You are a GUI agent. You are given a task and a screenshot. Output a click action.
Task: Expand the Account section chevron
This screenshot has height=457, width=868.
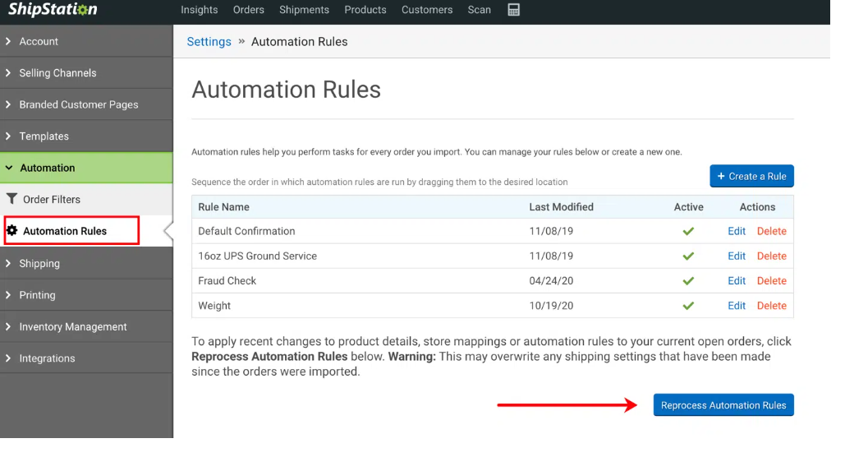(7, 41)
